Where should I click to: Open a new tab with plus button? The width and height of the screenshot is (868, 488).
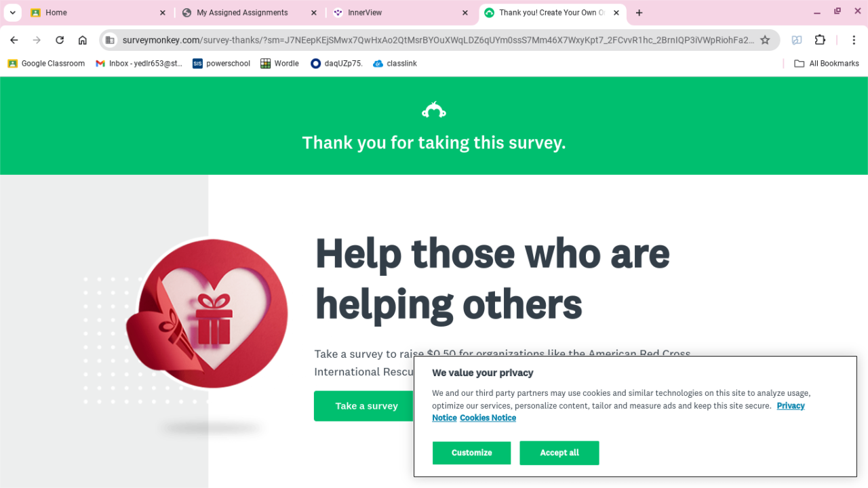coord(639,13)
